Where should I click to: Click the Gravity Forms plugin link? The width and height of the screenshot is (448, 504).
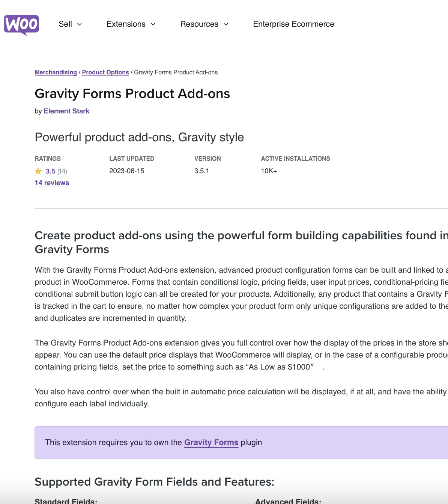pyautogui.click(x=211, y=442)
